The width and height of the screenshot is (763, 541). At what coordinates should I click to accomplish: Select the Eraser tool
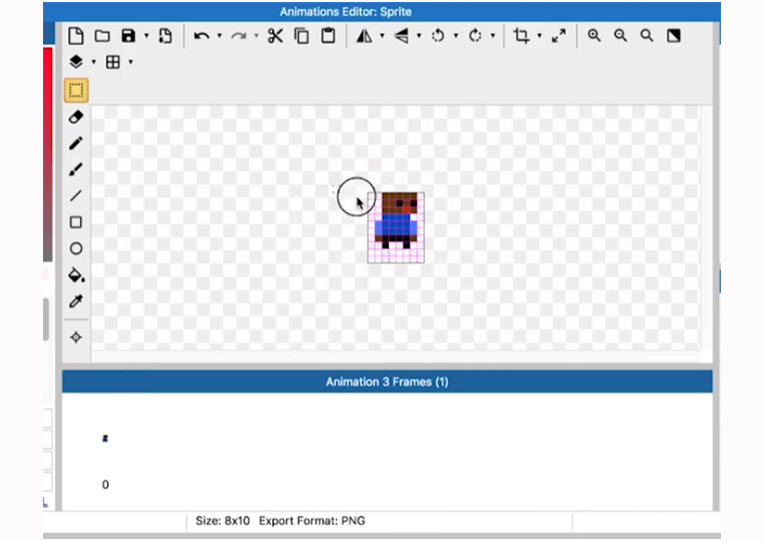[76, 117]
